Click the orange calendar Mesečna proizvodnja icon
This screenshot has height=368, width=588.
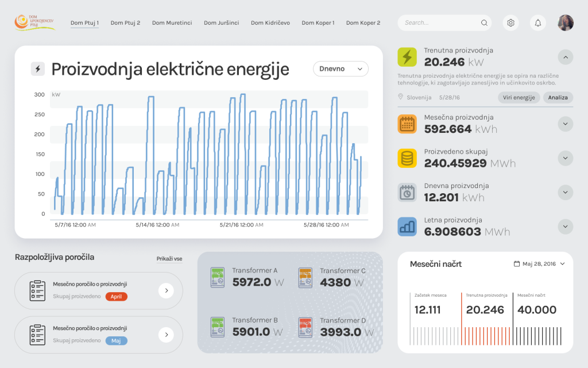coord(407,124)
